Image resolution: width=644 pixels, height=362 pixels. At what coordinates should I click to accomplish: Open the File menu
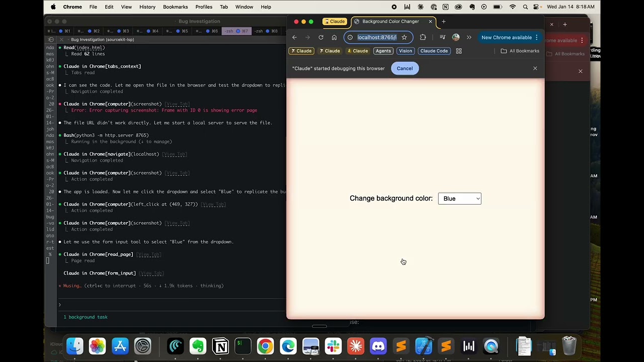coord(93,7)
